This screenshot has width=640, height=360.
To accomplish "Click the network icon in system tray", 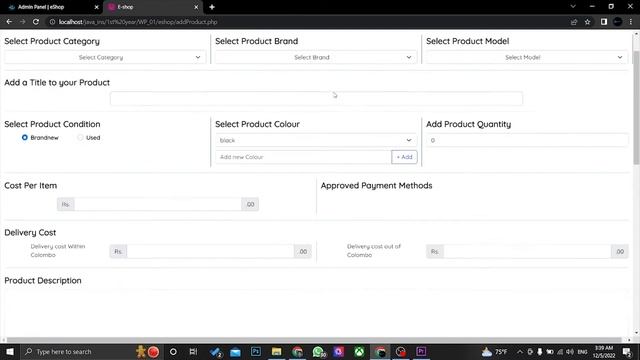I will point(560,352).
